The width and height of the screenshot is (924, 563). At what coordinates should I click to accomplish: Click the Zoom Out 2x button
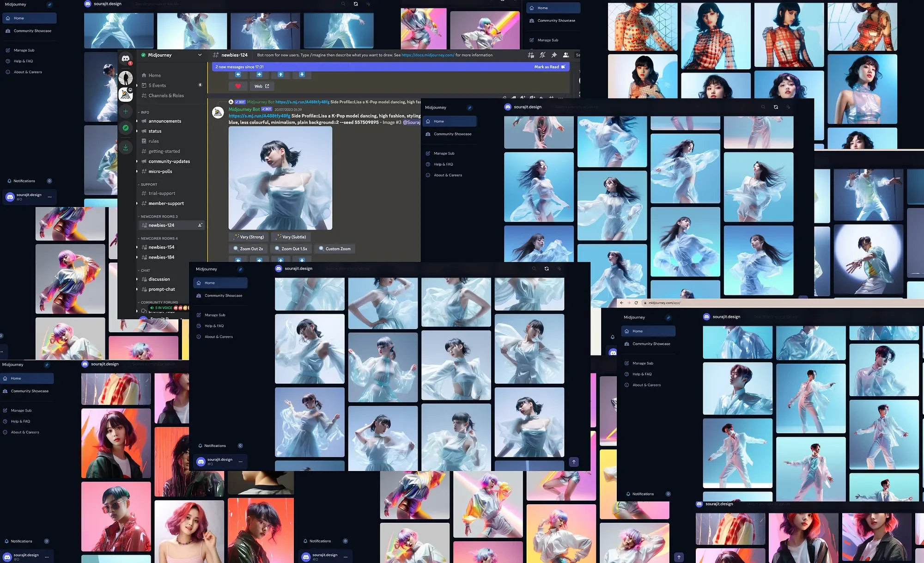pos(248,249)
